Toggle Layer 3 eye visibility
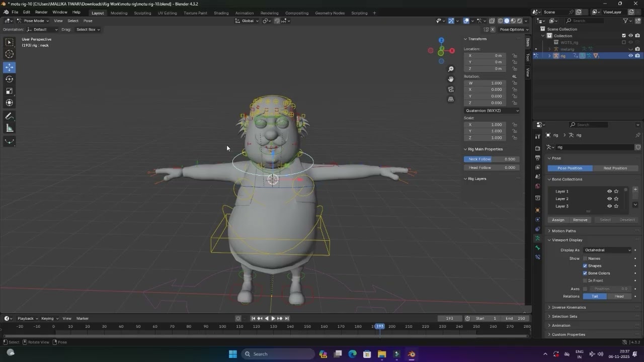Image resolution: width=644 pixels, height=362 pixels. click(609, 206)
